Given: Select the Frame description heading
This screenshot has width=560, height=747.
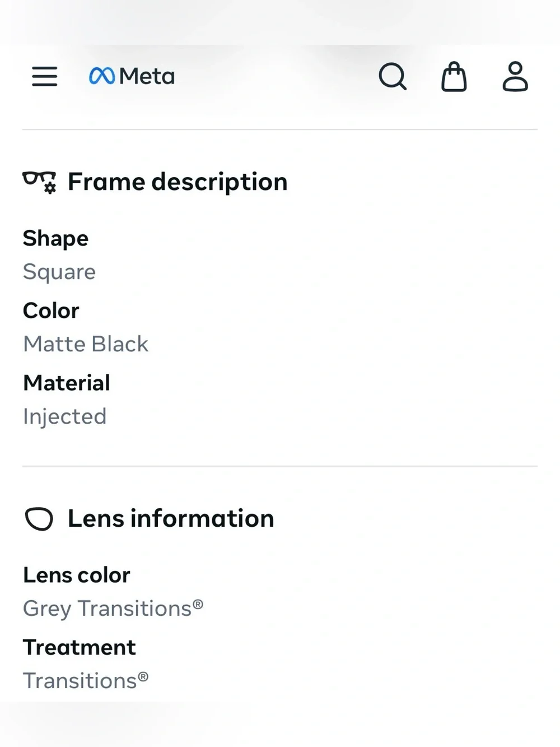Looking at the screenshot, I should click(x=178, y=182).
